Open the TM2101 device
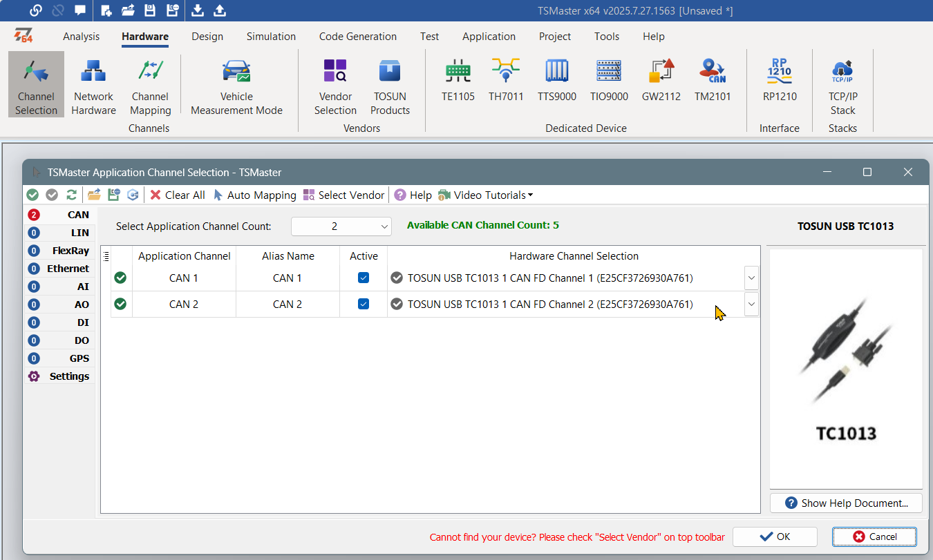The image size is (933, 560). tap(713, 79)
